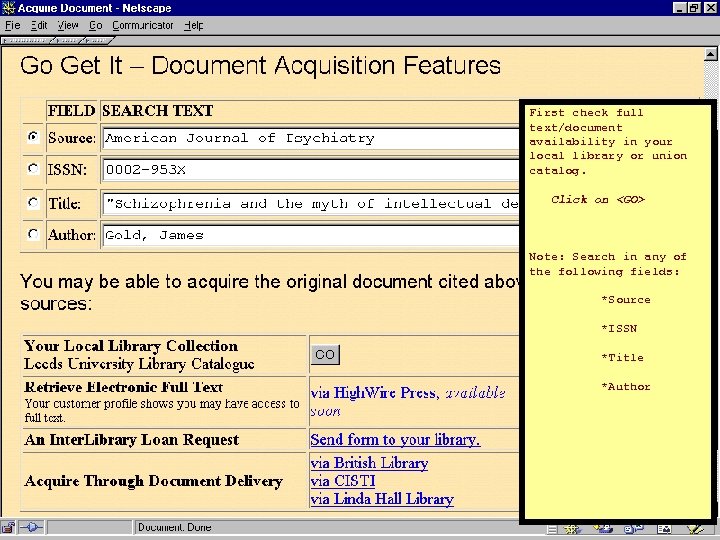Click the security padlock icon in status bar
This screenshot has height=540, width=720.
coord(8,528)
